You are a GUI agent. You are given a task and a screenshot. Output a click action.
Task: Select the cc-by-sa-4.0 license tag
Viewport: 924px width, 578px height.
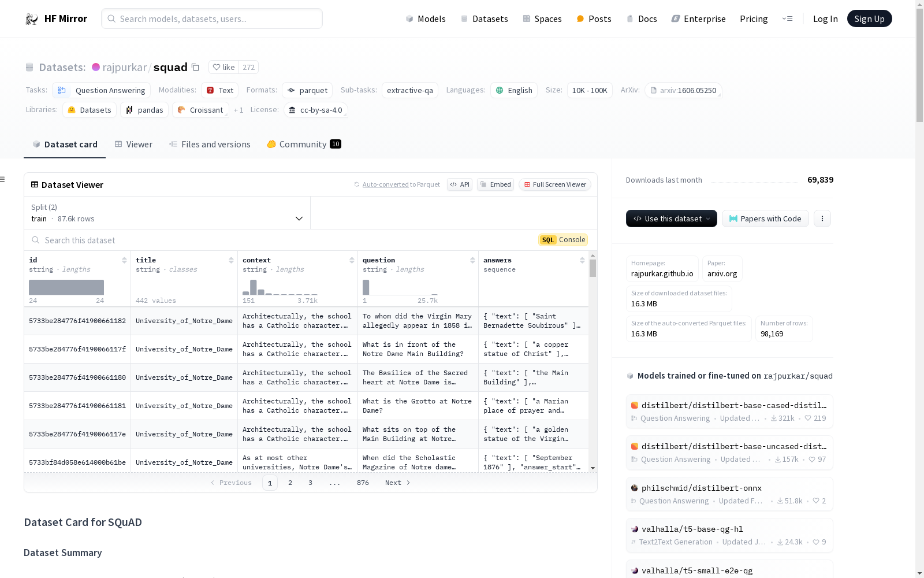pyautogui.click(x=316, y=110)
